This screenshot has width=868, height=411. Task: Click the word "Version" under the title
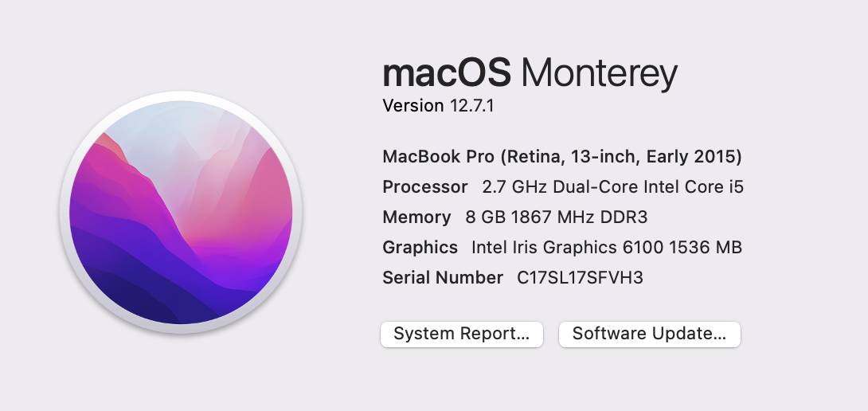(x=413, y=106)
